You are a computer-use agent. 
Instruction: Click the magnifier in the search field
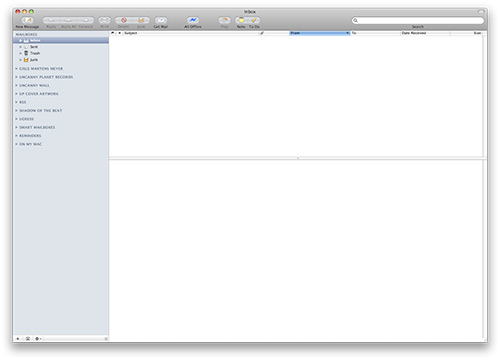click(x=356, y=20)
